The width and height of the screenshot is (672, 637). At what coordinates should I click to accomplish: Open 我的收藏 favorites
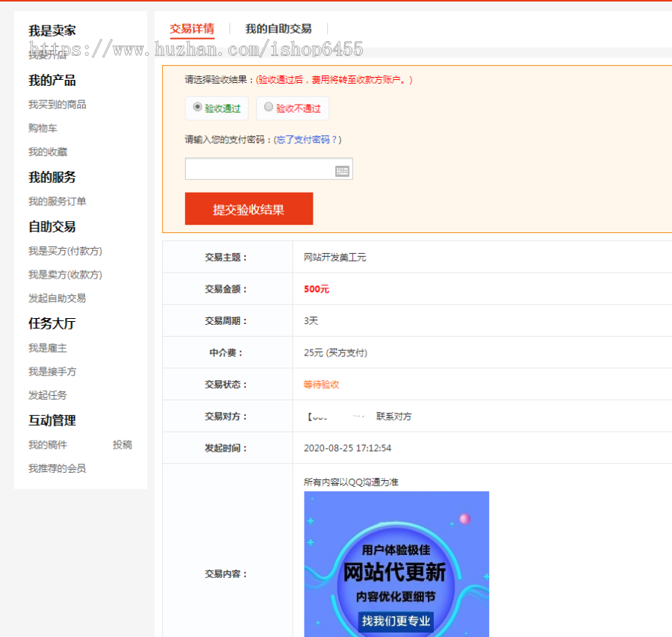click(x=47, y=152)
